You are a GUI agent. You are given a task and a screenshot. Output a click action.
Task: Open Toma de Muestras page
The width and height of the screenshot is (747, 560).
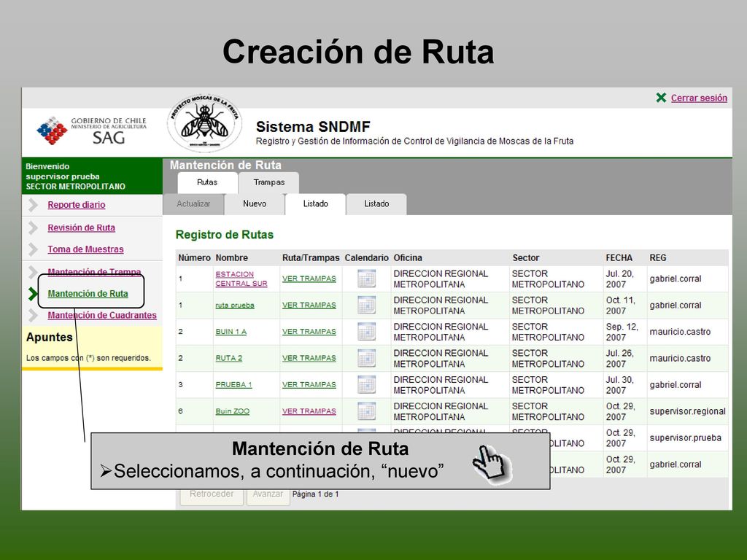tap(85, 249)
